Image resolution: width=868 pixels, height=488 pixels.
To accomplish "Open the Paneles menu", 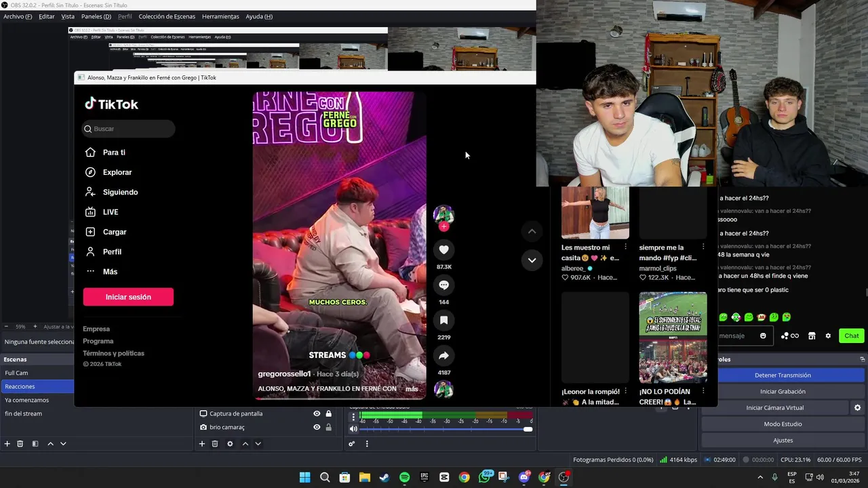I will pos(96,16).
